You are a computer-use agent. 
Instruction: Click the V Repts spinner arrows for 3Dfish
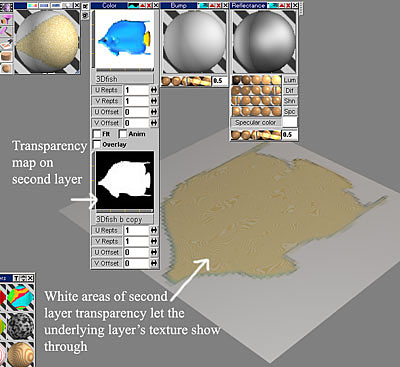click(154, 101)
